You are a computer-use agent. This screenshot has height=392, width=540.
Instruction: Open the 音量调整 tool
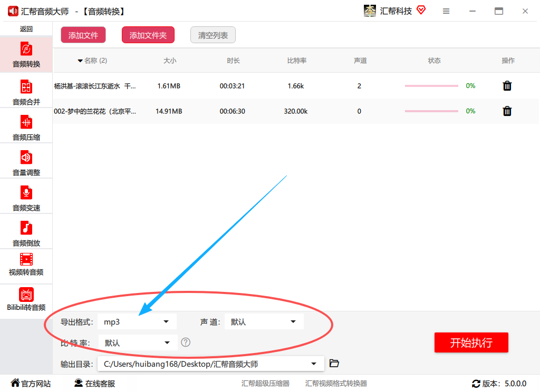[26, 163]
